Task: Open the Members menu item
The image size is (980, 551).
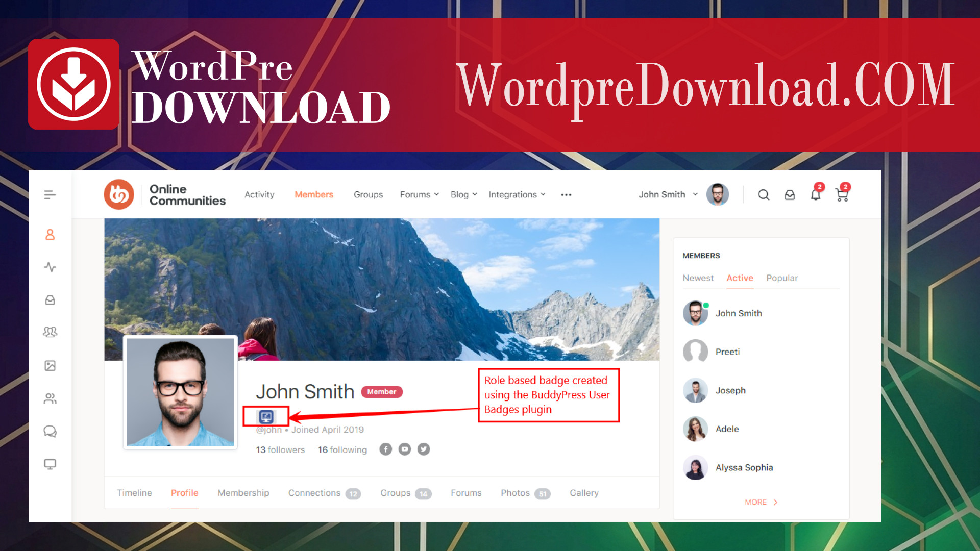Action: click(x=314, y=194)
